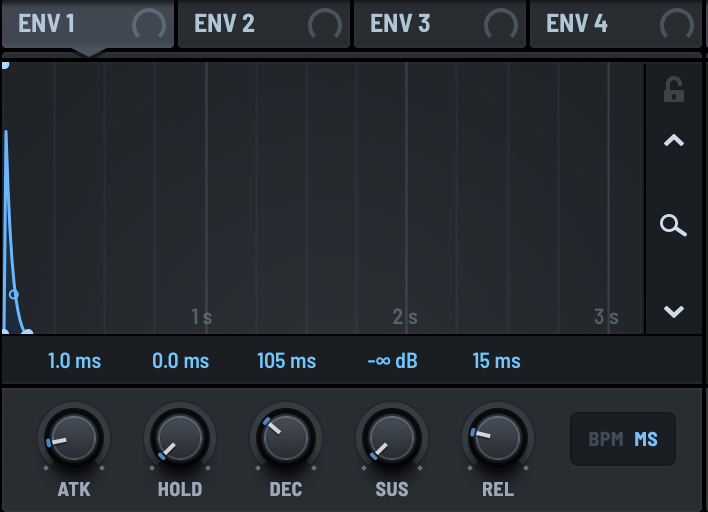
Task: Click the decay value 105 ms
Action: (286, 361)
